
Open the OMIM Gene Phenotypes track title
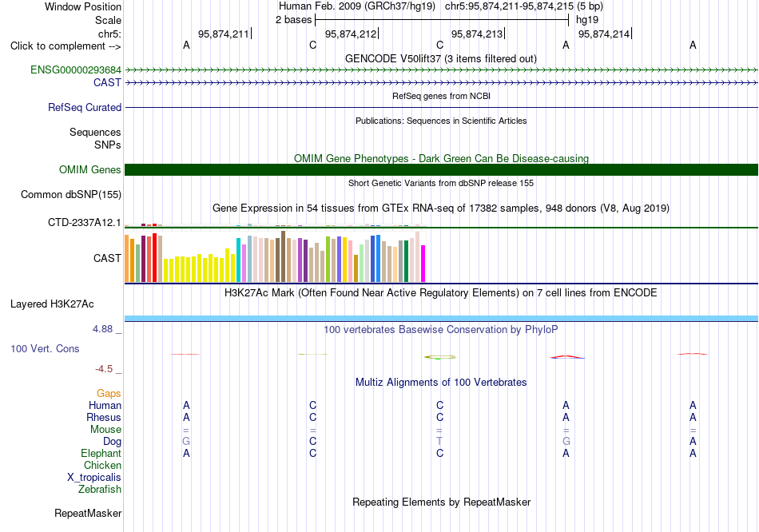click(441, 158)
